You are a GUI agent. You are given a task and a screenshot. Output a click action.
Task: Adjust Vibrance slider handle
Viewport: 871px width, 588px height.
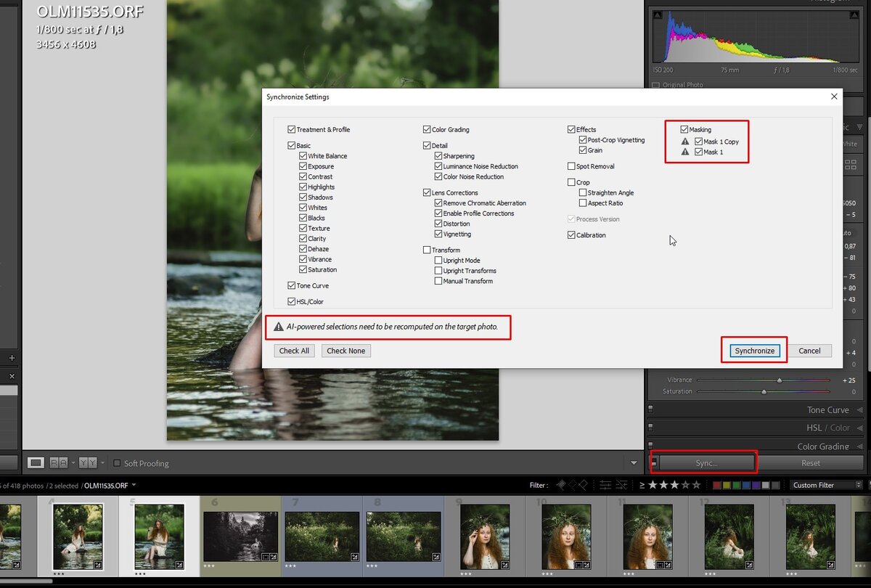[780, 380]
